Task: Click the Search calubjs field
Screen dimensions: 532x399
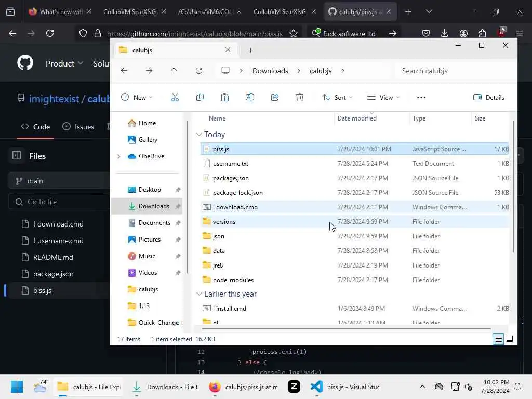Action: pos(455,71)
